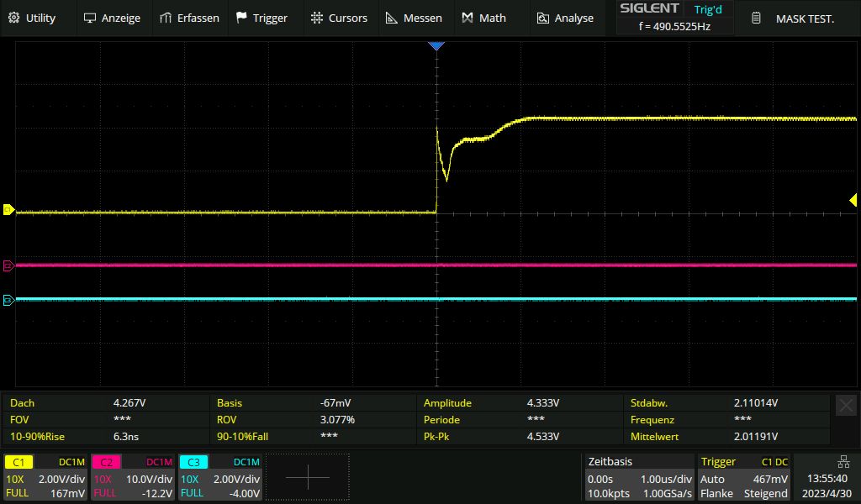Click the date 2023/4/30
Image resolution: width=861 pixels, height=504 pixels.
coord(827,494)
